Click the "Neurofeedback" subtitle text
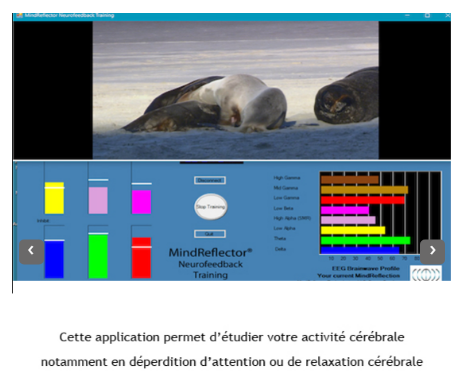 (210, 264)
